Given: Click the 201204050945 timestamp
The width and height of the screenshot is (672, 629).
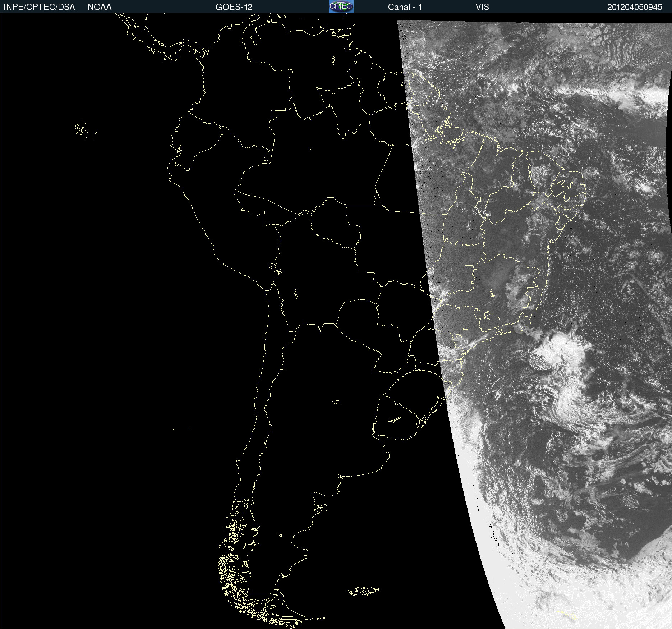Looking at the screenshot, I should click(635, 7).
